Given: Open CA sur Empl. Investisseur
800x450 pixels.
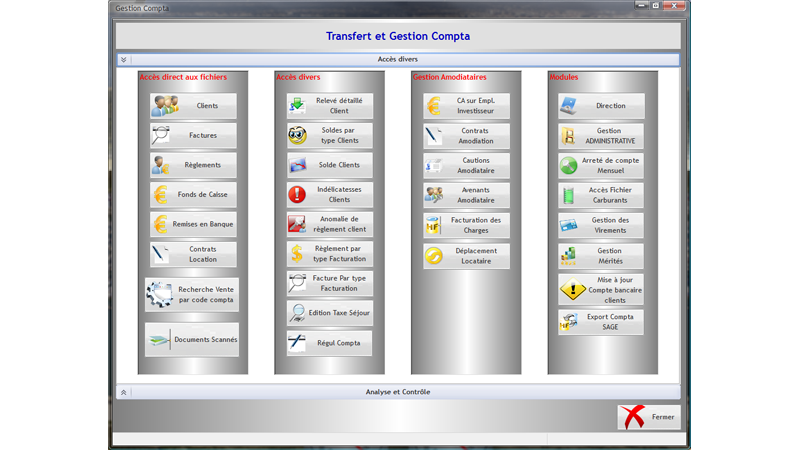Looking at the screenshot, I should [x=466, y=106].
